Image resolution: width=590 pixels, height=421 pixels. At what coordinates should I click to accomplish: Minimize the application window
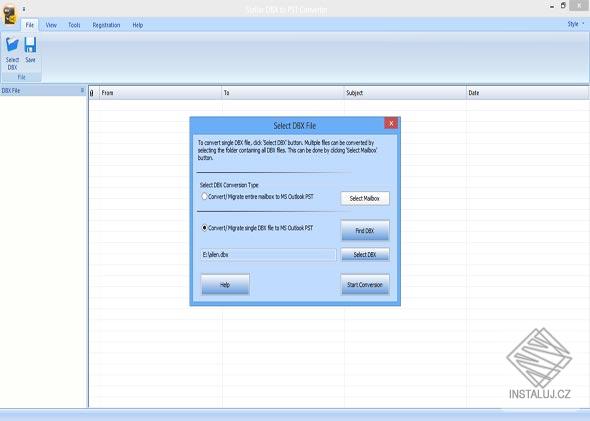552,6
